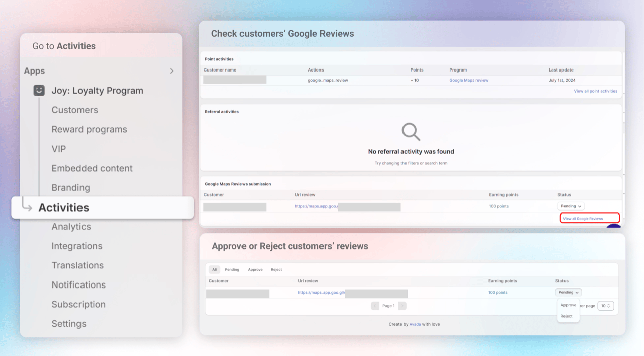
Task: Click the Joy Loyalty Program smiley icon
Action: 39,90
